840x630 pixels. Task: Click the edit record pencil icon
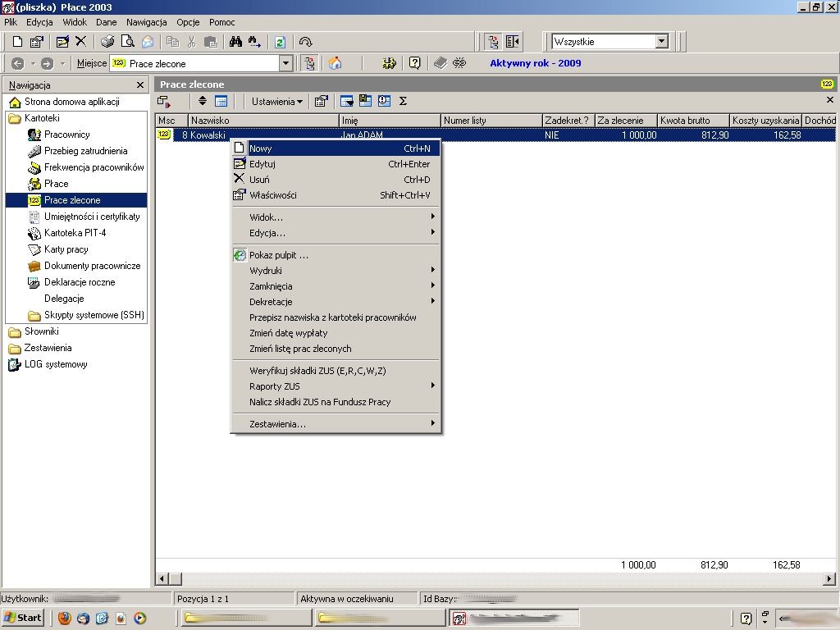click(62, 42)
